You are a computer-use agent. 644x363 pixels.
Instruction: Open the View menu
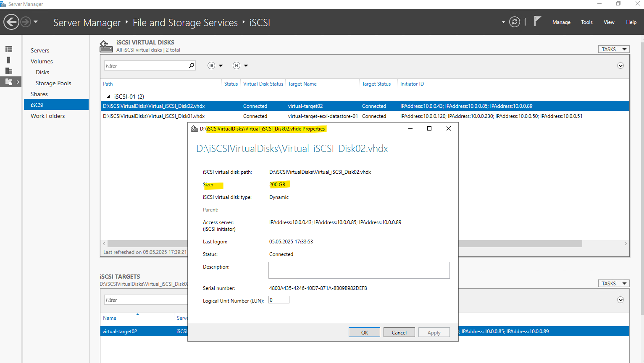click(x=609, y=22)
